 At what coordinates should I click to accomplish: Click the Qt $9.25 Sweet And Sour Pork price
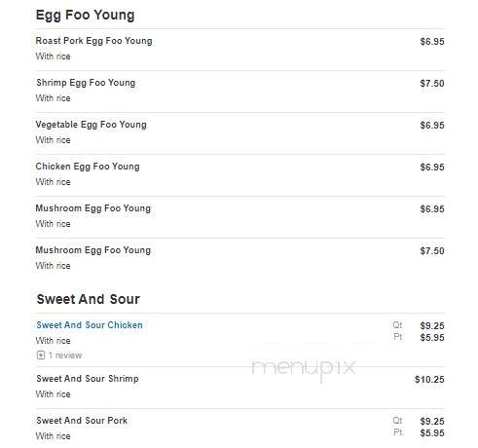[x=432, y=421]
